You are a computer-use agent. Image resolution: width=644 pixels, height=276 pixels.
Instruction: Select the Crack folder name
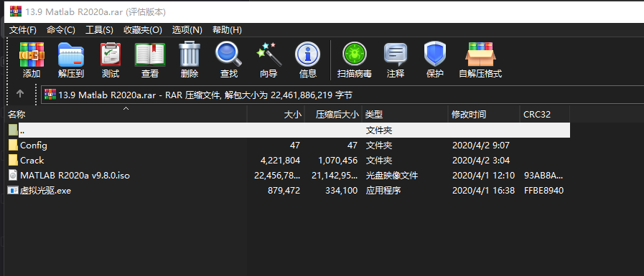click(x=32, y=161)
